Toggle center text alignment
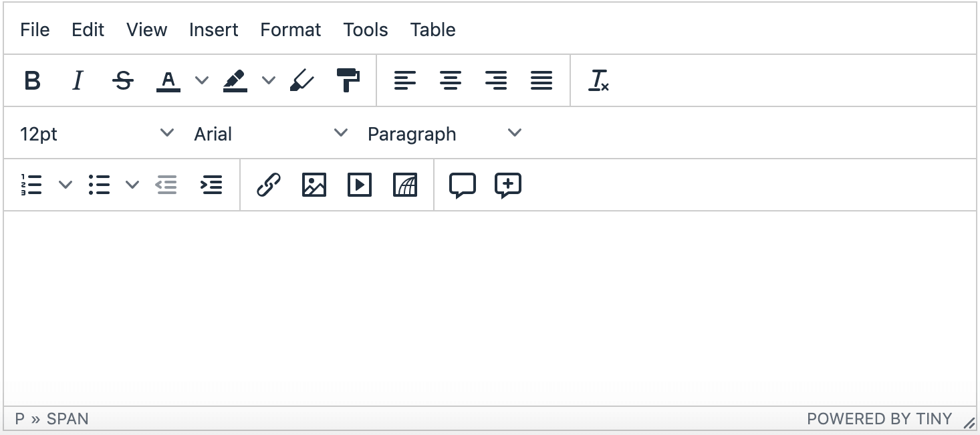This screenshot has width=980, height=435. click(451, 80)
